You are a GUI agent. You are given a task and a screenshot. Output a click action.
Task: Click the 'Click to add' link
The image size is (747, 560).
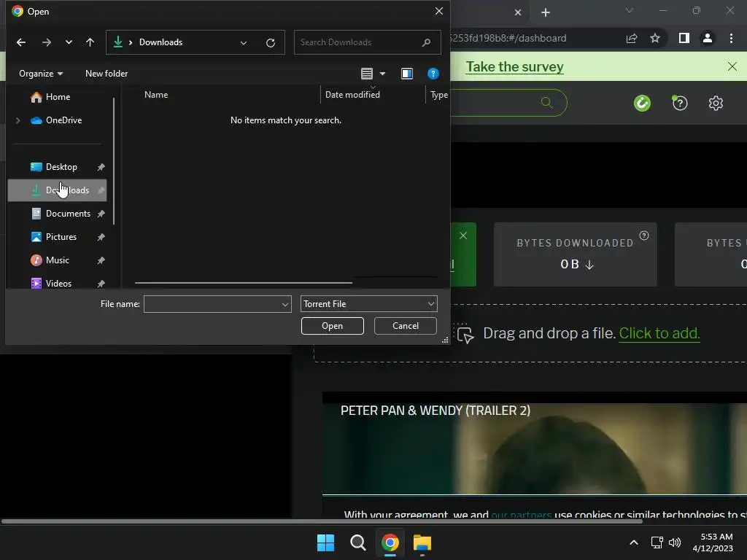659,333
